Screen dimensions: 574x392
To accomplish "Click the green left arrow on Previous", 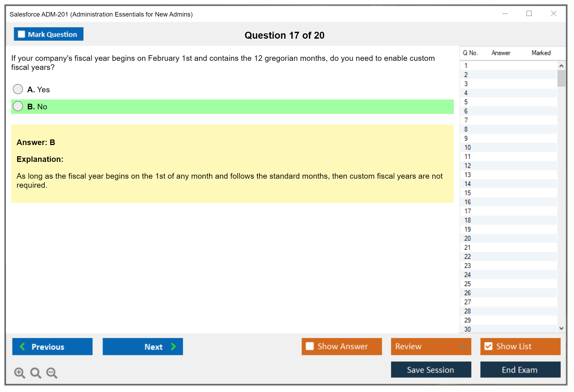I will click(x=22, y=346).
